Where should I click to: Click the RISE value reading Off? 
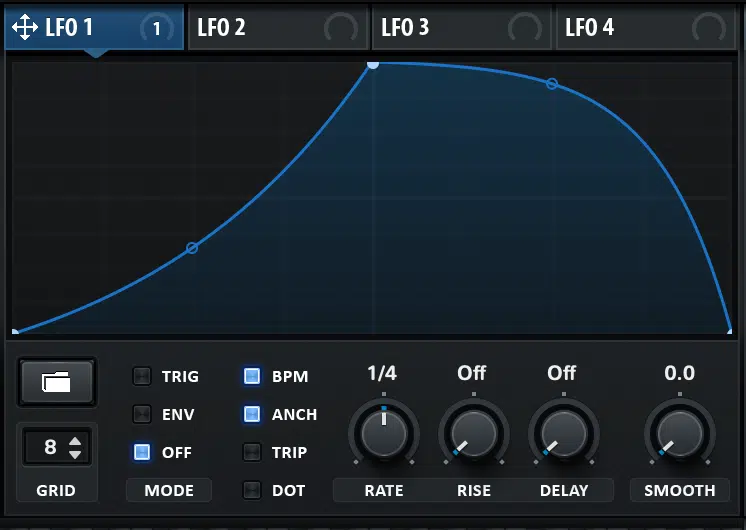click(x=471, y=373)
